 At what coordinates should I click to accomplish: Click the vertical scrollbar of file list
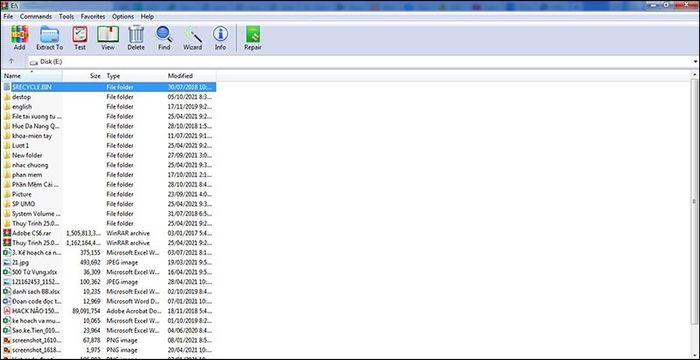[x=695, y=201]
